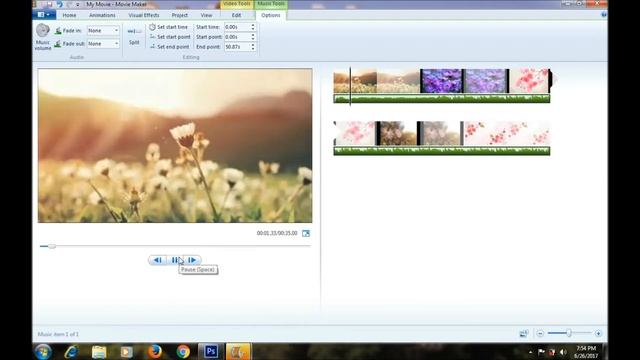Click the Set start point button label
Screen dimensions: 640x360
click(x=173, y=37)
